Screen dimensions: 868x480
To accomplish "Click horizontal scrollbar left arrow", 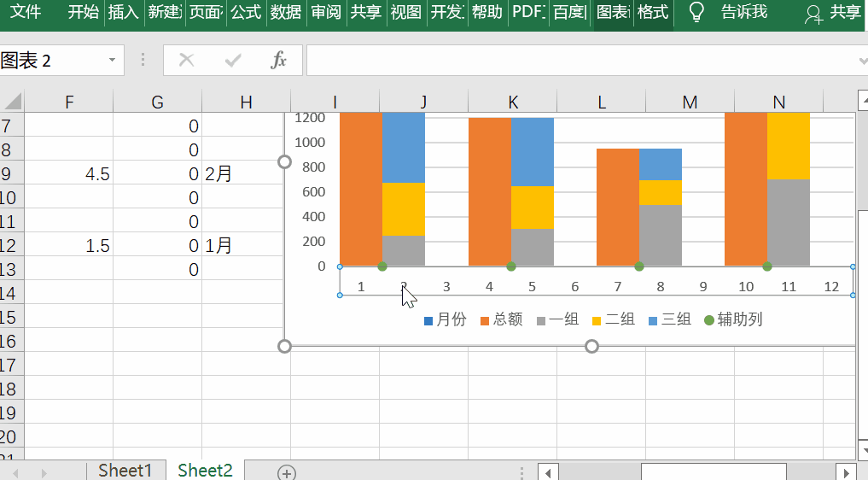I will tap(548, 473).
